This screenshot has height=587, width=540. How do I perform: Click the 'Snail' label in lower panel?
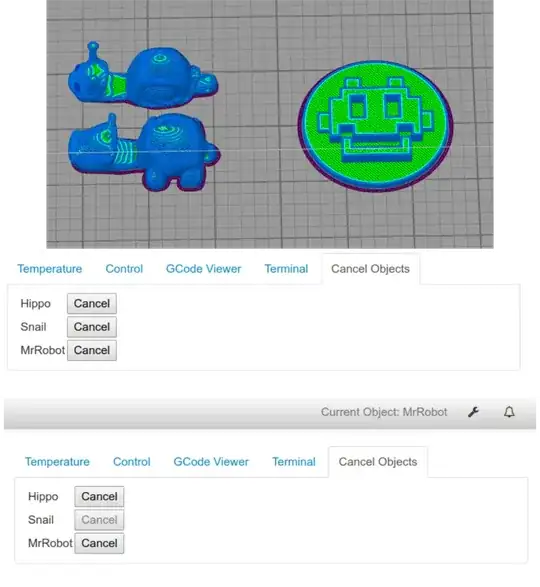point(41,520)
